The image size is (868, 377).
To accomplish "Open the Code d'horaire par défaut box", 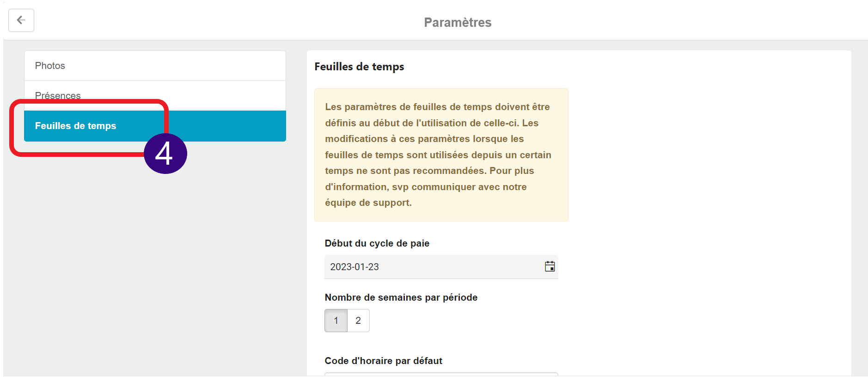I will pyautogui.click(x=441, y=374).
